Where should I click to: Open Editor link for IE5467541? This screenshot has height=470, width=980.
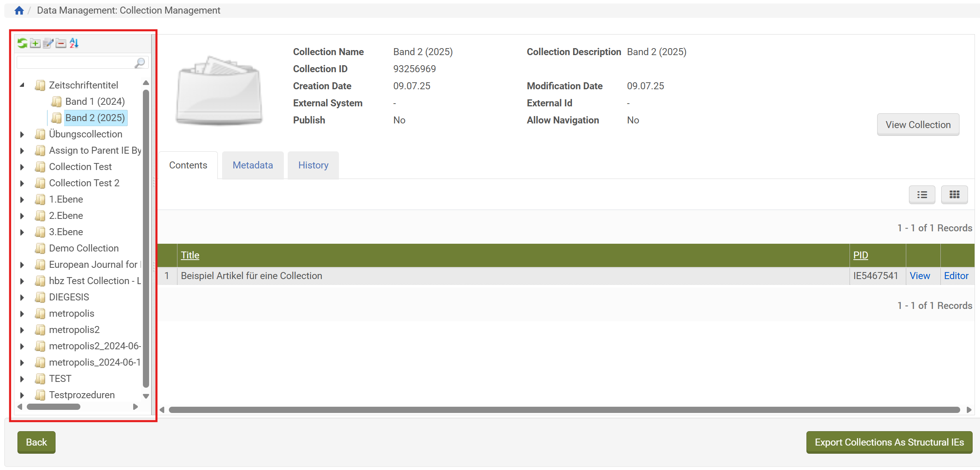click(956, 276)
